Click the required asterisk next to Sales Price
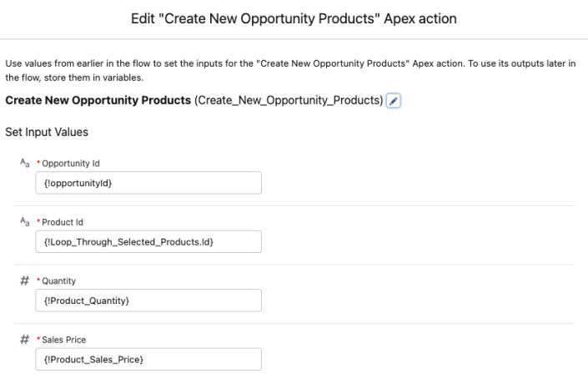The width and height of the screenshot is (588, 379). [x=37, y=341]
